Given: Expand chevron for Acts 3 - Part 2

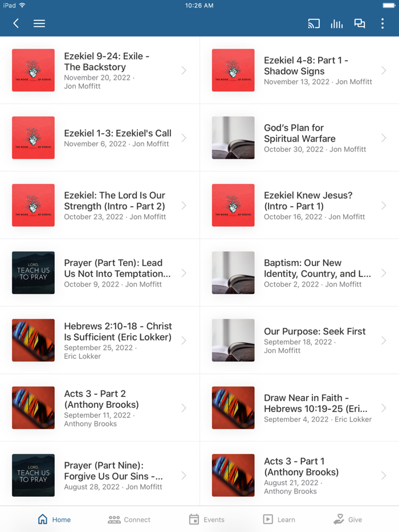Looking at the screenshot, I should click(x=184, y=408).
